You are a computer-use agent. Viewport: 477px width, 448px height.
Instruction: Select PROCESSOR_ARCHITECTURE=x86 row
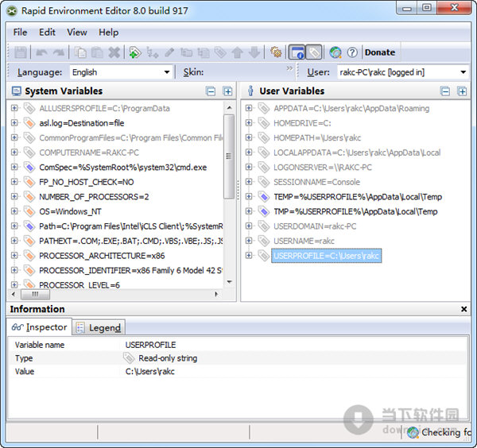[x=102, y=256]
